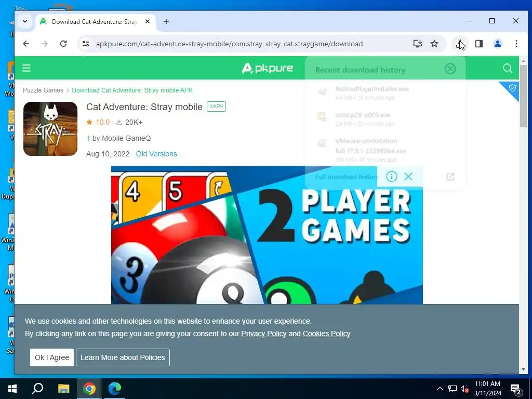Click Ok I Agree cookie button
The image size is (532, 399).
[x=52, y=357]
